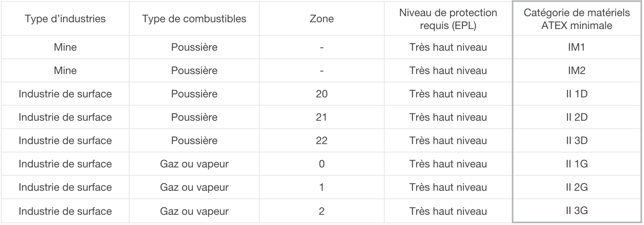Select the IM1 category cell
Viewport: 644px width, 225px height.
coord(577,47)
